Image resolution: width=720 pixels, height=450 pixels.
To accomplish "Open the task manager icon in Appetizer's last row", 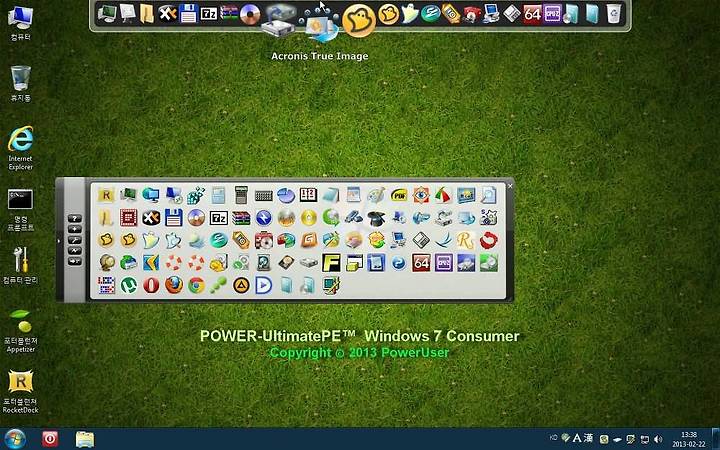I will (x=331, y=285).
